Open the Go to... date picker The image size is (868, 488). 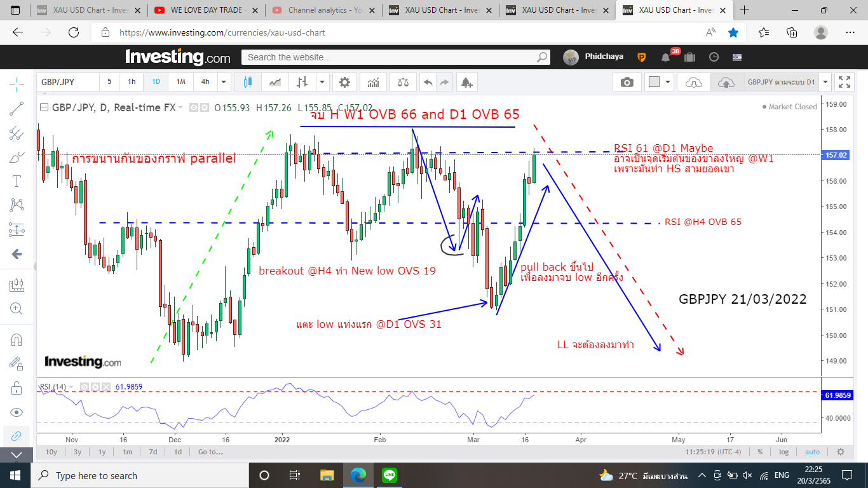click(210, 452)
